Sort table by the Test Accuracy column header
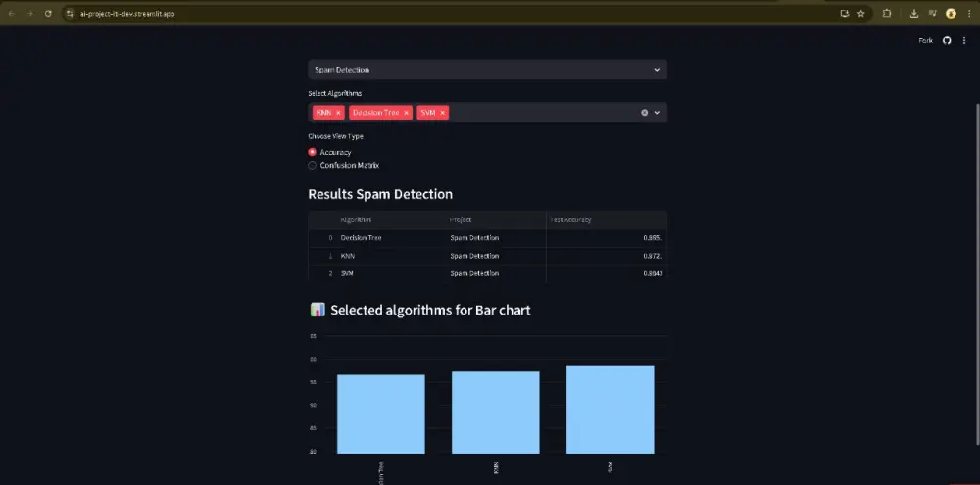 coord(607,220)
